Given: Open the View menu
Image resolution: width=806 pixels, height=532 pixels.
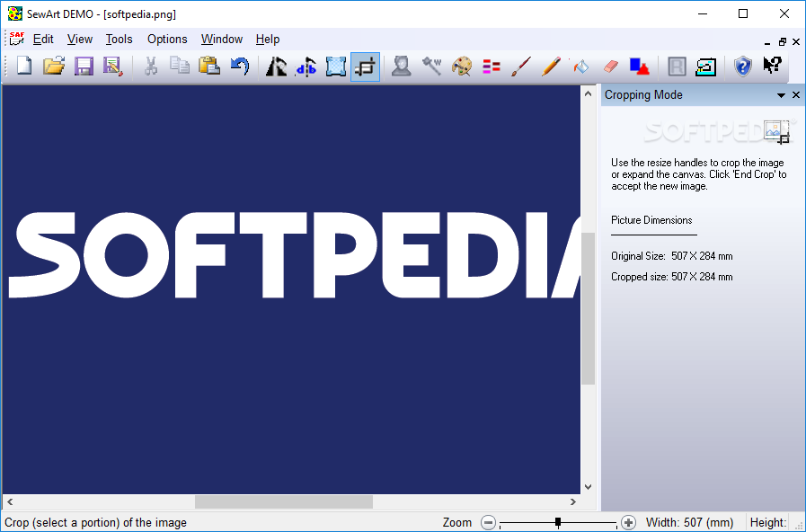Looking at the screenshot, I should pyautogui.click(x=80, y=39).
